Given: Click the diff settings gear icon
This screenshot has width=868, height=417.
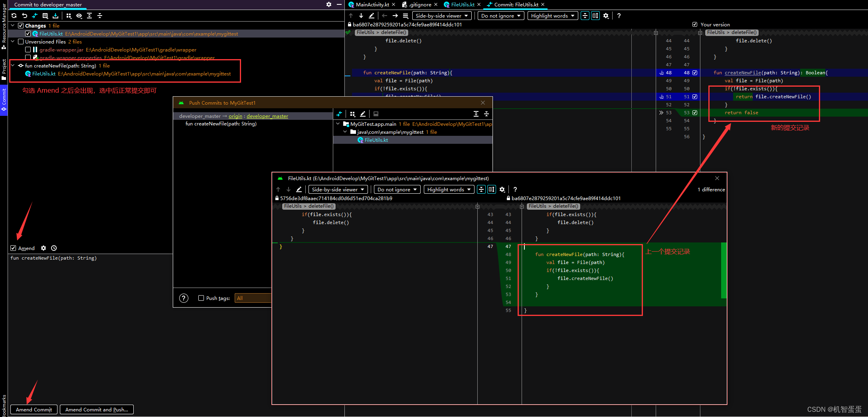Looking at the screenshot, I should pos(606,16).
